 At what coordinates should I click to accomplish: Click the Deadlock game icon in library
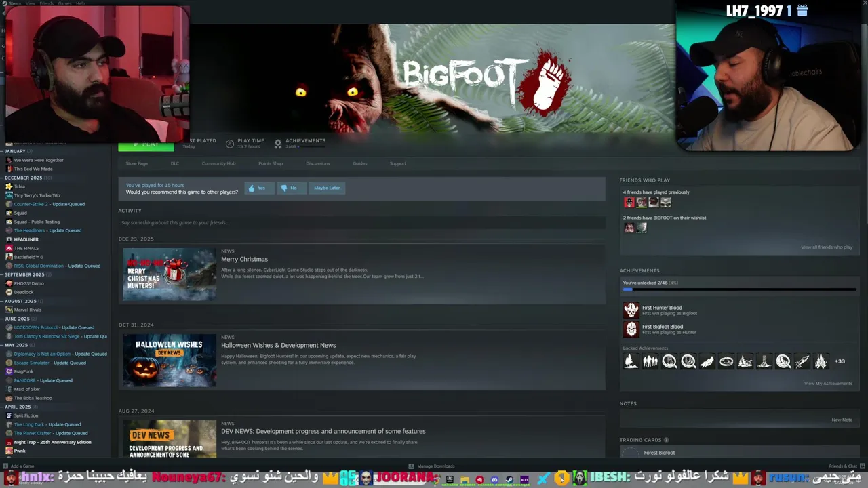click(x=9, y=292)
